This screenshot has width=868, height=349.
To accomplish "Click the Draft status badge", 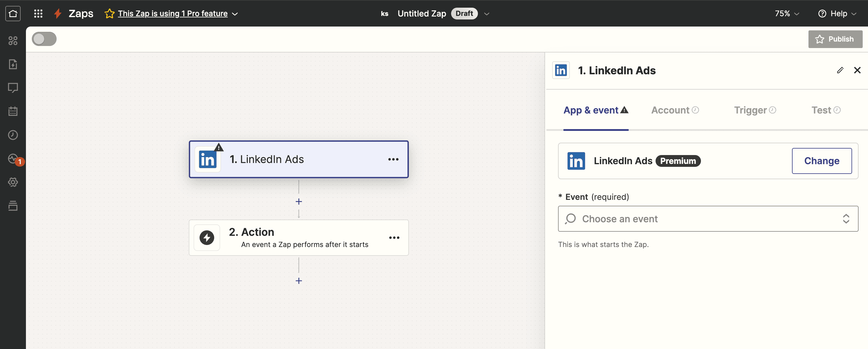I will click(464, 14).
